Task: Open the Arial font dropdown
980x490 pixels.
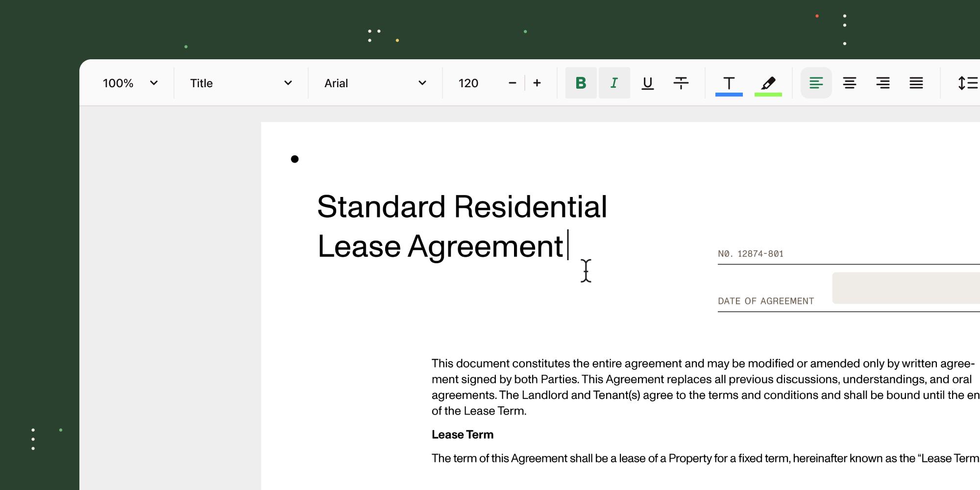Action: 375,83
